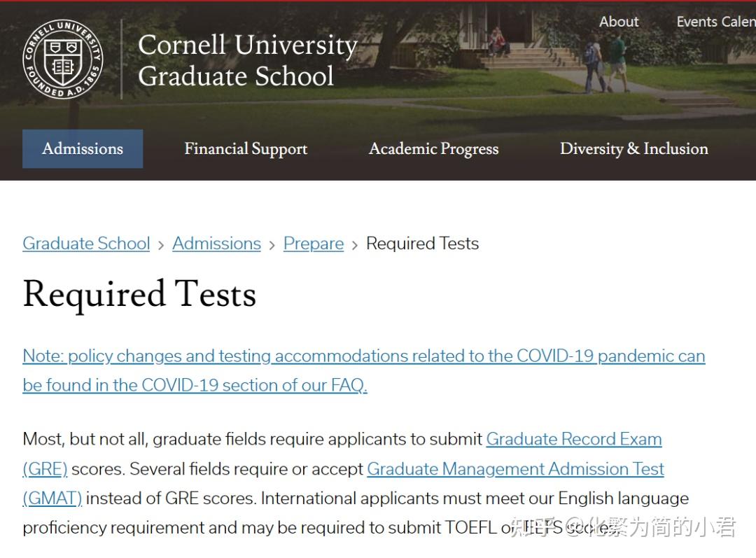This screenshot has width=756, height=558.
Task: Open Diversity & Inclusion navigation item
Action: pyautogui.click(x=633, y=148)
